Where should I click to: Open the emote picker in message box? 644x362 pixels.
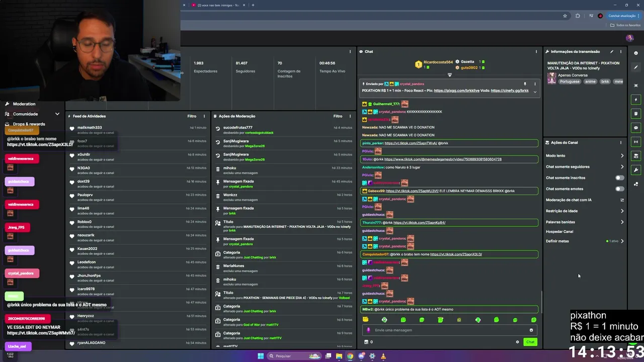coord(531,330)
